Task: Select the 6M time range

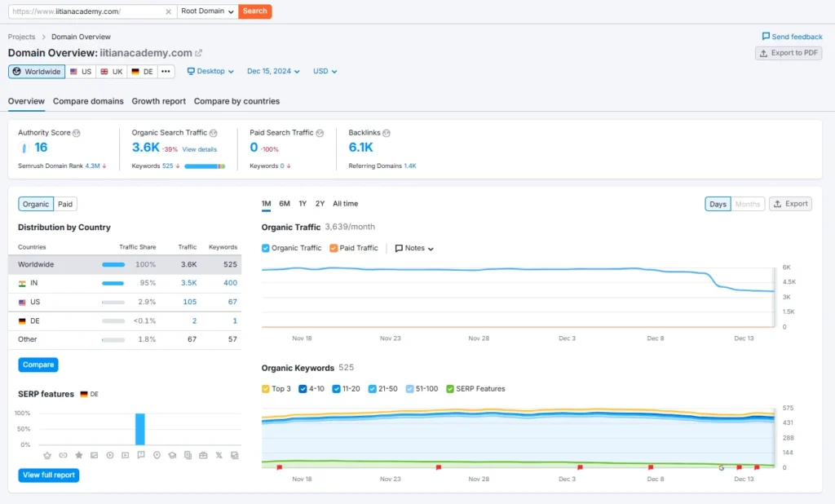Action: (285, 204)
